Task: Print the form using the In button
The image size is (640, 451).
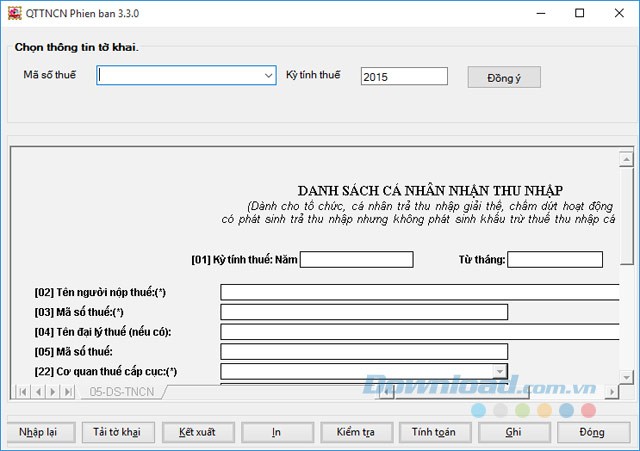Action: click(276, 432)
